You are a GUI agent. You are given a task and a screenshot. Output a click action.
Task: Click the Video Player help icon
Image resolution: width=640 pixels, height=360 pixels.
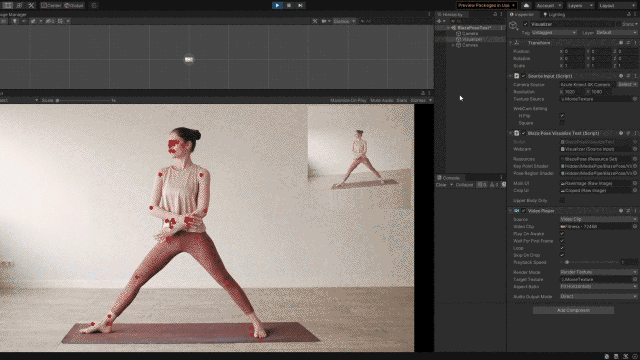pos(621,211)
